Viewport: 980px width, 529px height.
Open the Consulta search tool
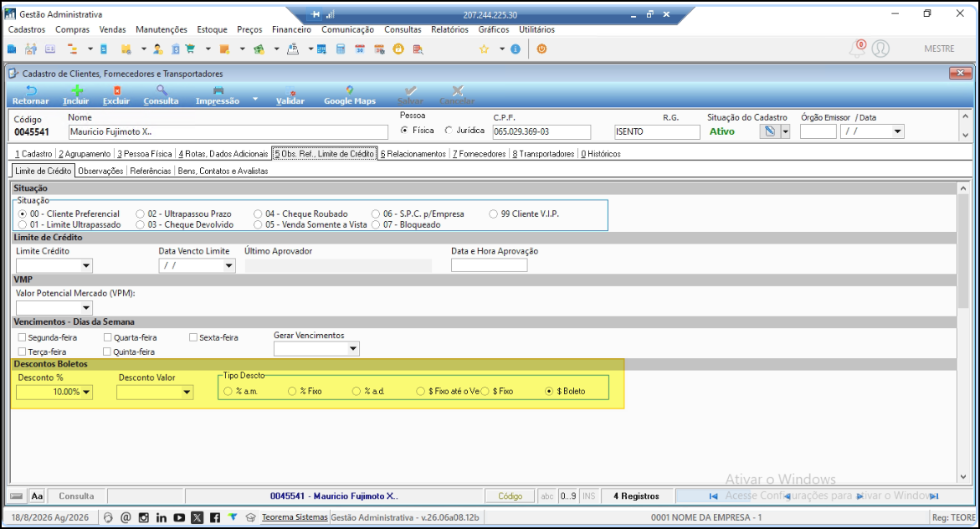click(x=162, y=95)
